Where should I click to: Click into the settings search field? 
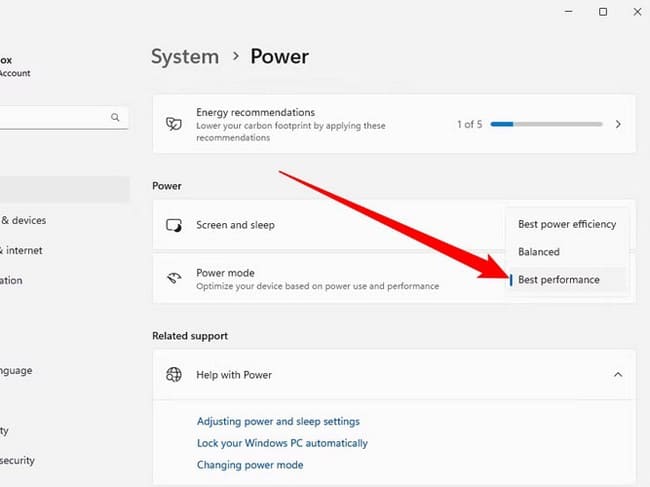(x=50, y=118)
